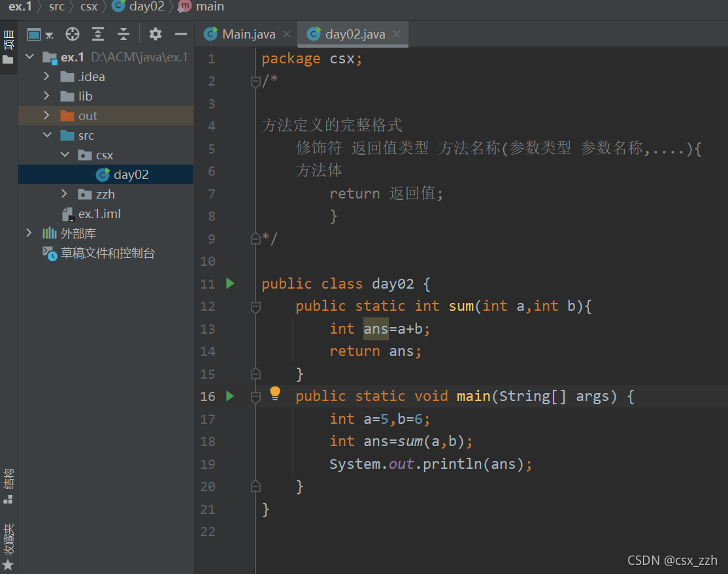
Task: Click the zzh package icon
Action: point(85,194)
